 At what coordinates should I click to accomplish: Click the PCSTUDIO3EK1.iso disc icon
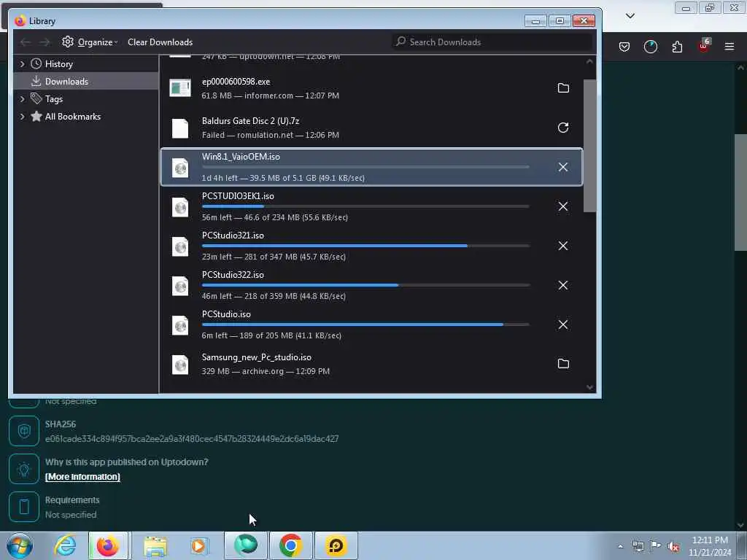coord(180,207)
